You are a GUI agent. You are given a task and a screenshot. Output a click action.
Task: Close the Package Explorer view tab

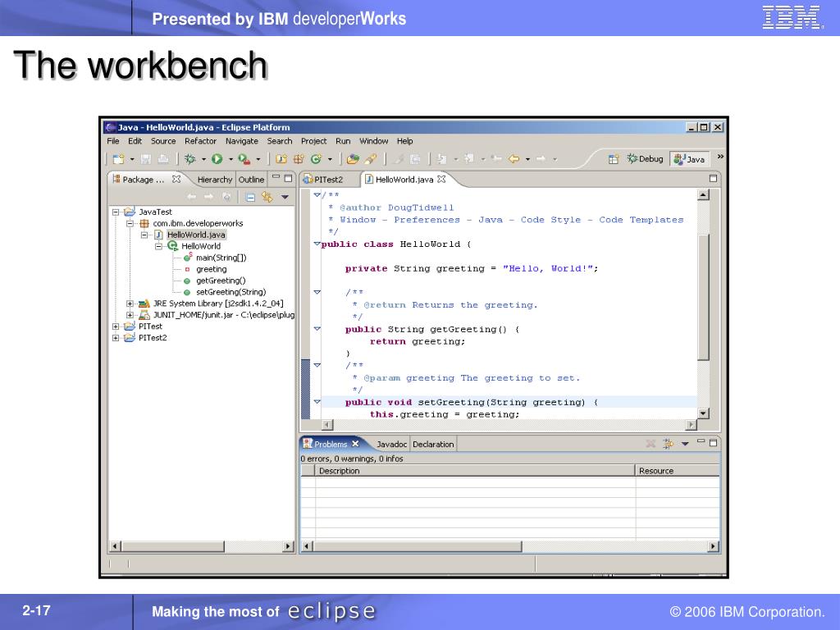point(176,179)
